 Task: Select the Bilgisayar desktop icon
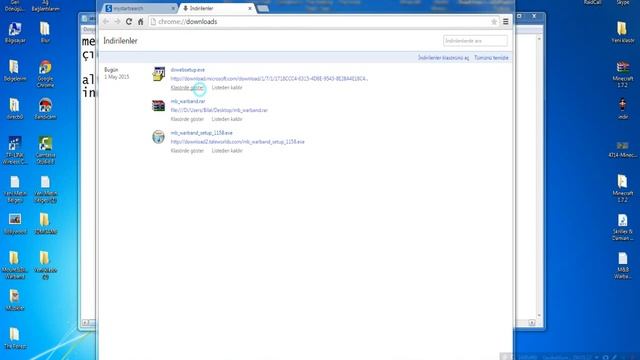(x=15, y=33)
